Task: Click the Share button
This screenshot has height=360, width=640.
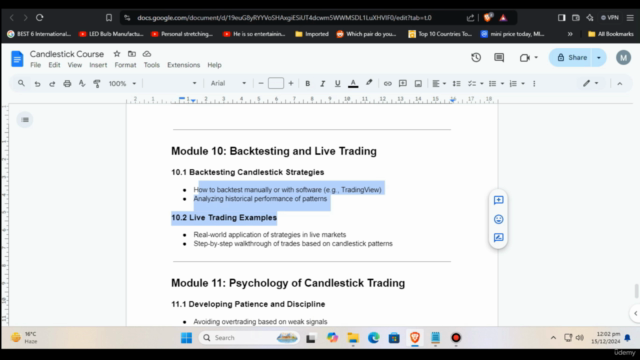Action: coord(572,58)
